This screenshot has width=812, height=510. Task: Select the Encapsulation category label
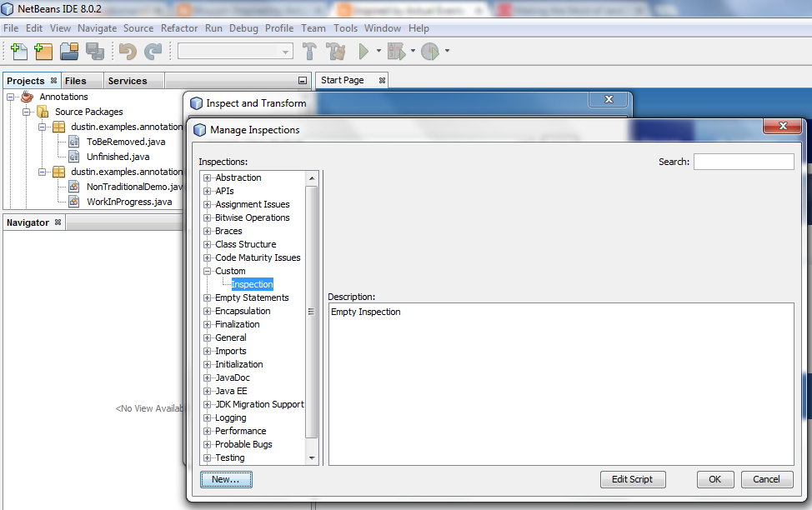click(x=243, y=311)
